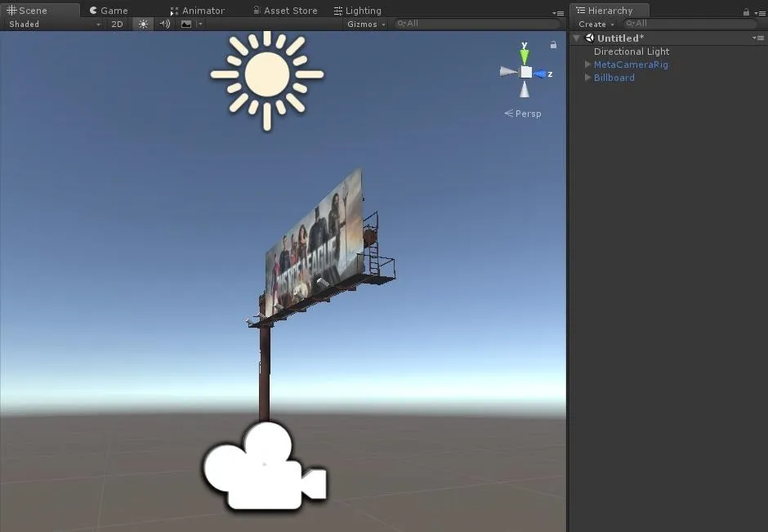This screenshot has height=532, width=768.
Task: Open the Game tab
Action: point(109,11)
